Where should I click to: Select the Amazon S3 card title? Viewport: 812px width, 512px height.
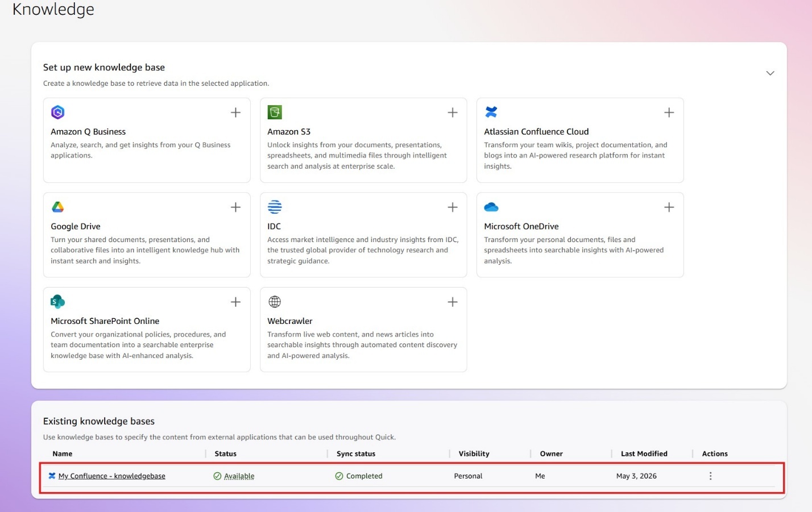[289, 132]
